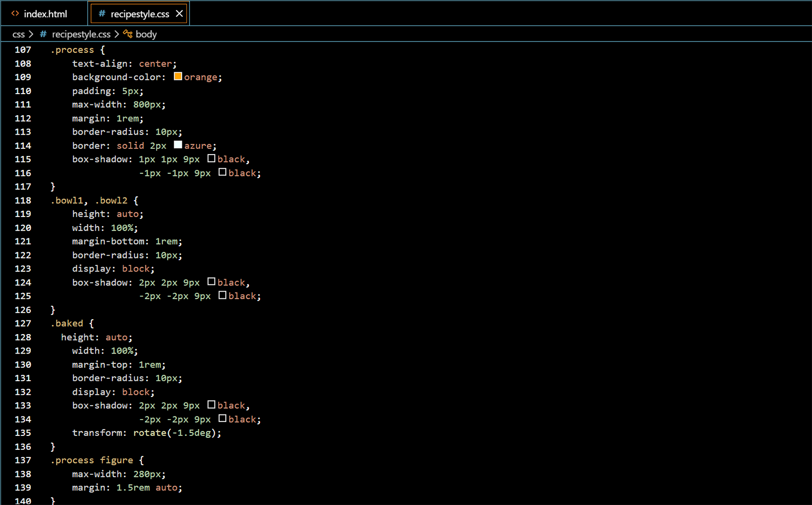Select the recipestyle.css tab
The height and width of the screenshot is (505, 812).
coord(139,14)
